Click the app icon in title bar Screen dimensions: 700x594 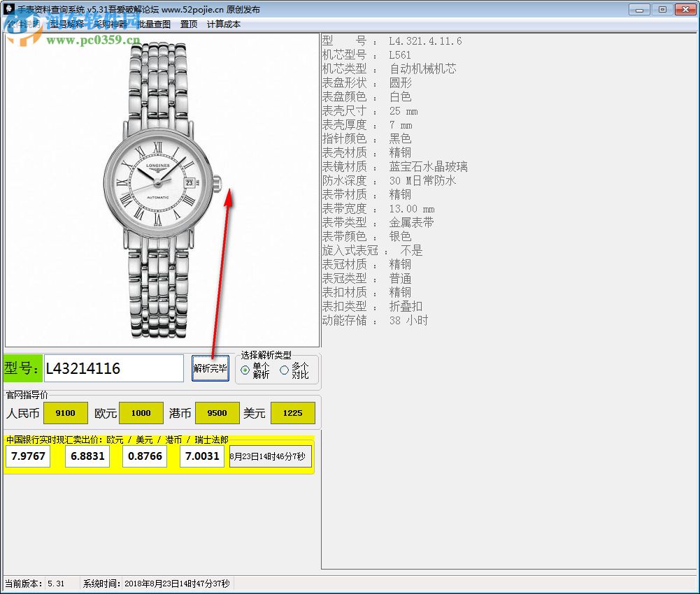(x=9, y=9)
